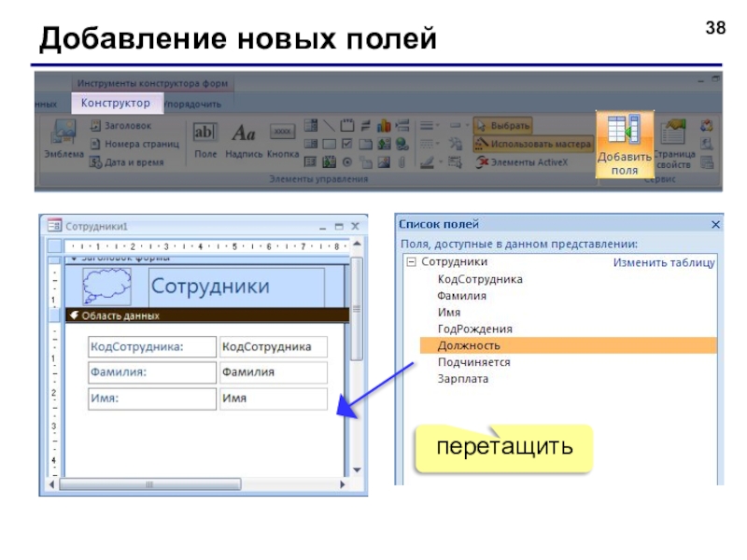747x560 pixels.
Task: Click the Attachment paperclip icon
Action: [x=402, y=162]
